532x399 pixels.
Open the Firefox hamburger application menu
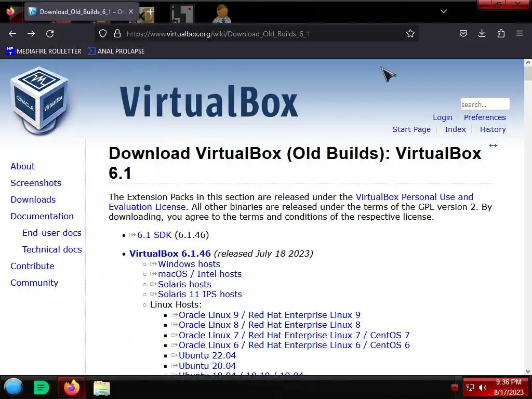click(x=520, y=34)
